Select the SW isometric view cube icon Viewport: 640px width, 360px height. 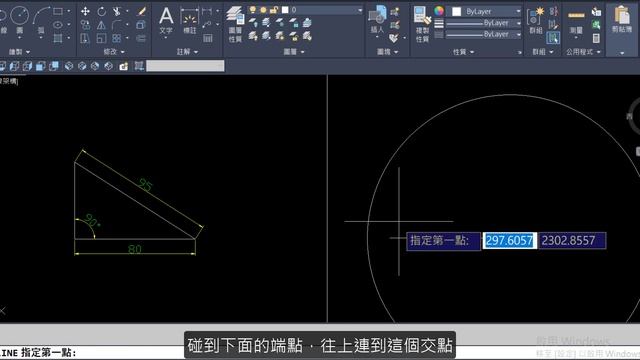(x=69, y=66)
